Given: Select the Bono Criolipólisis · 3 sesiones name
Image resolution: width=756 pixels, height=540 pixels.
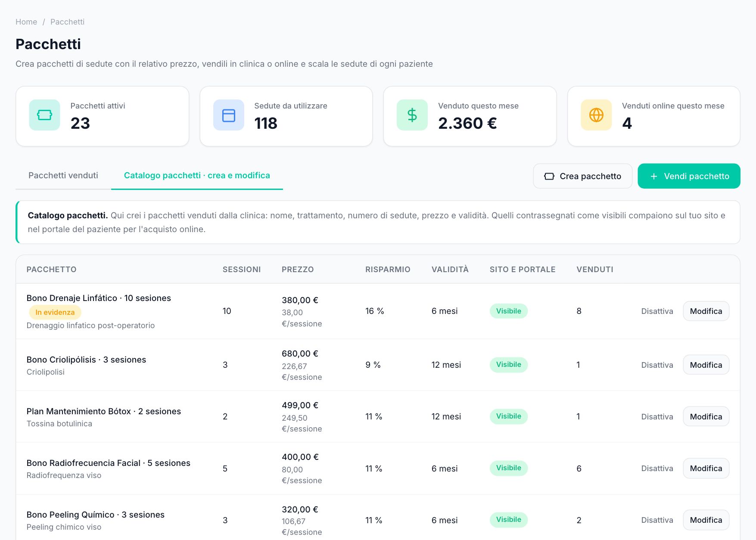Looking at the screenshot, I should coord(86,360).
